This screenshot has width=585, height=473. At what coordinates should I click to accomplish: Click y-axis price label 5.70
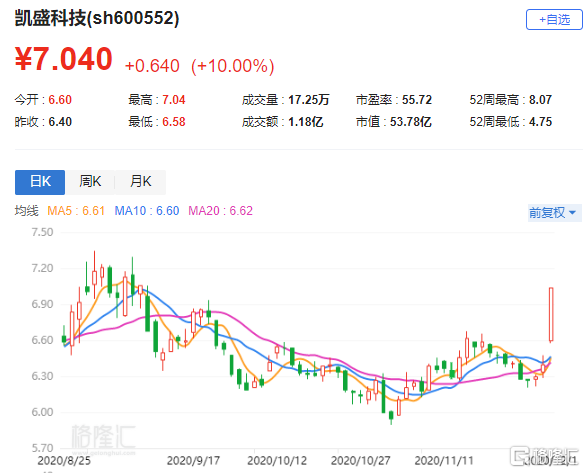(x=42, y=448)
